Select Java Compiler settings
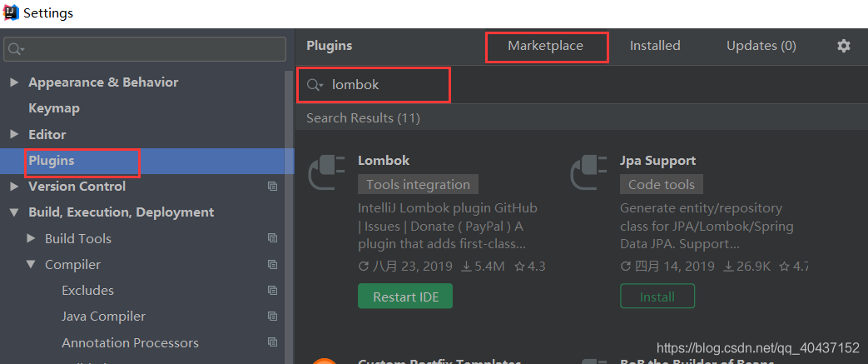The image size is (868, 364). (103, 317)
